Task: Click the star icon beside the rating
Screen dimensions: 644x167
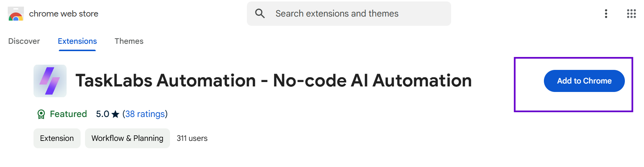Action: (x=116, y=114)
